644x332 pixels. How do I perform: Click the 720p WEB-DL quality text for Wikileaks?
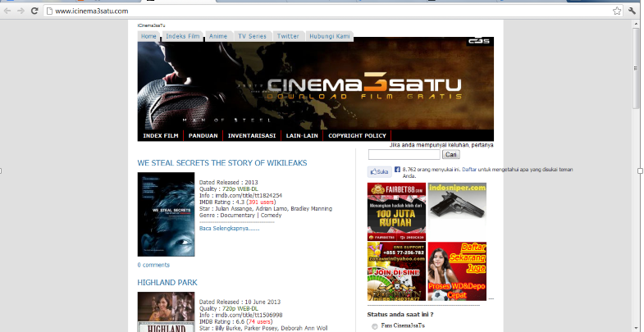[x=240, y=189]
